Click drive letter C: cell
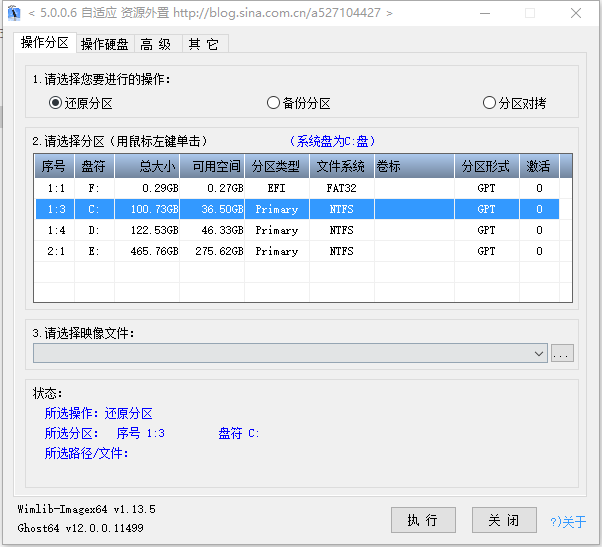 (94, 209)
